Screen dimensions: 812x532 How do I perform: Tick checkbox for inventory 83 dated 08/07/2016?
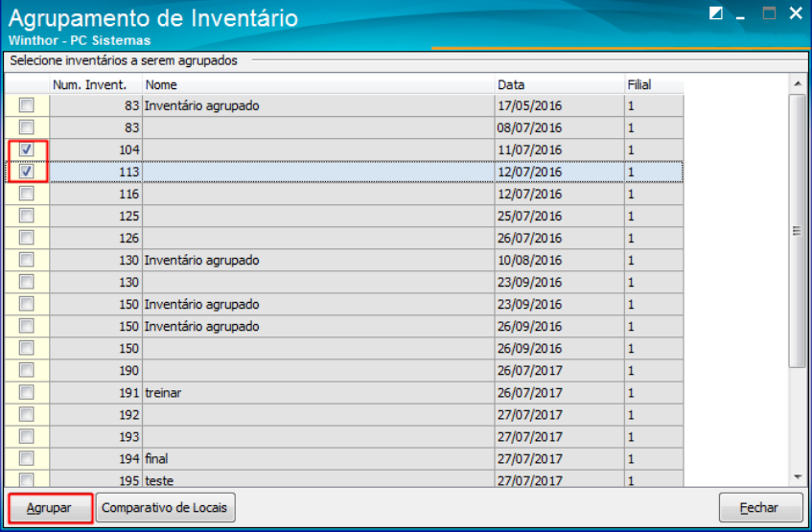[x=27, y=127]
